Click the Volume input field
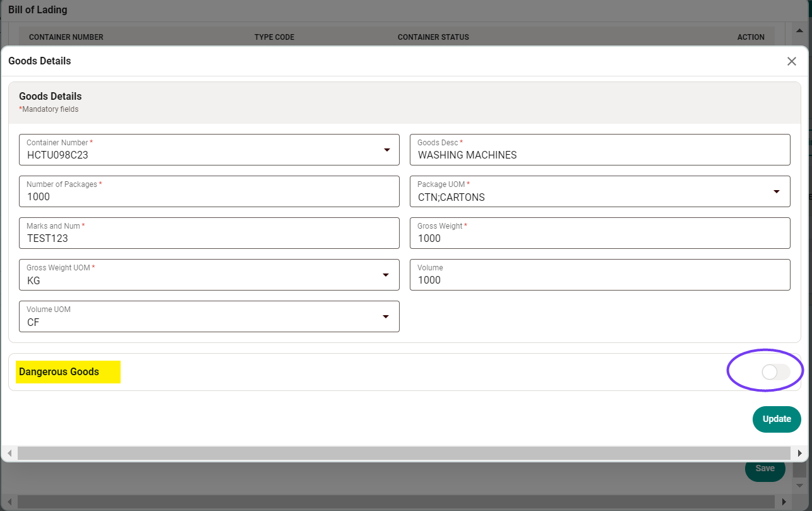Screen dimensions: 812x511 pos(600,280)
